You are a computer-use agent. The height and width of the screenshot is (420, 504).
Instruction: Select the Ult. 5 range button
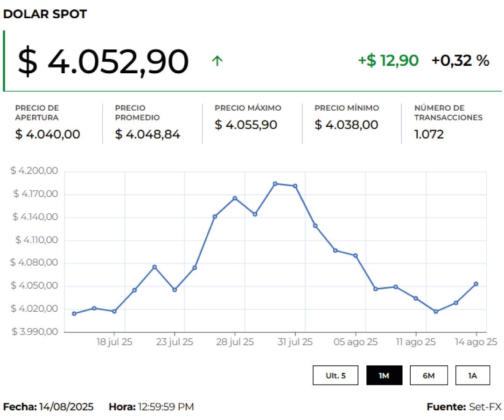point(336,375)
